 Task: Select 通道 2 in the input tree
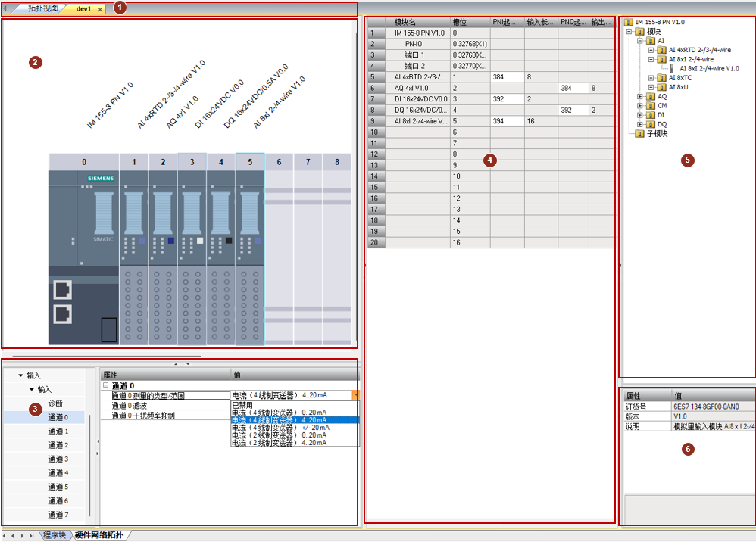coord(58,445)
